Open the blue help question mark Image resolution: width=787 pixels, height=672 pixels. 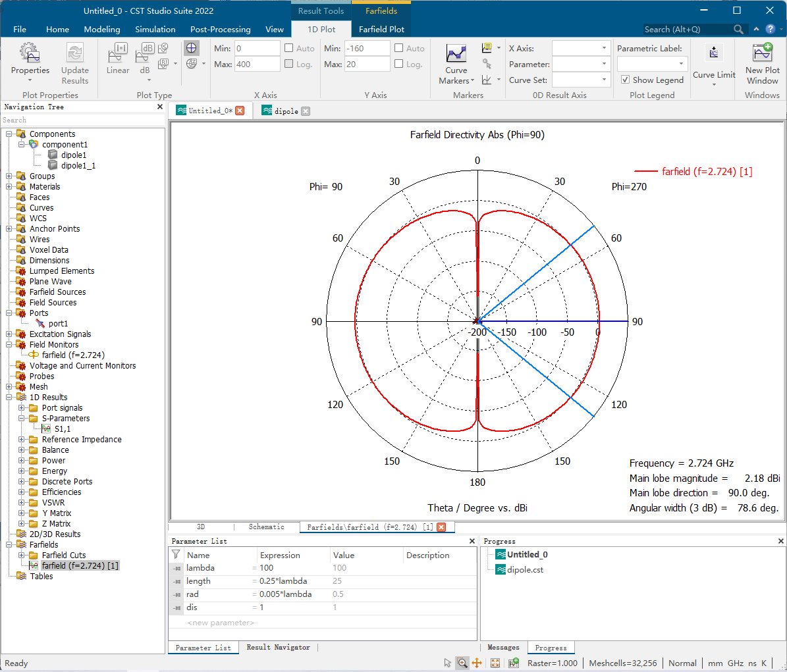[770, 29]
